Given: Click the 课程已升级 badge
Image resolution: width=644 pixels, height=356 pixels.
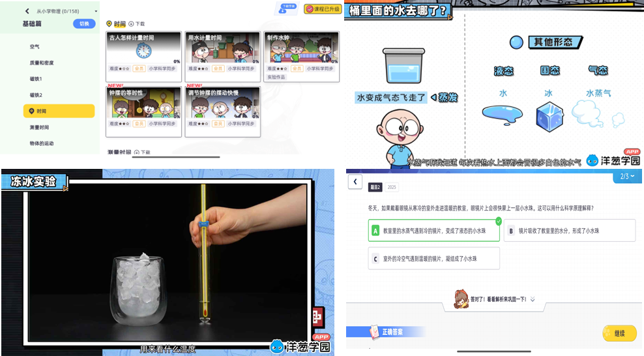Looking at the screenshot, I should pos(323,10).
